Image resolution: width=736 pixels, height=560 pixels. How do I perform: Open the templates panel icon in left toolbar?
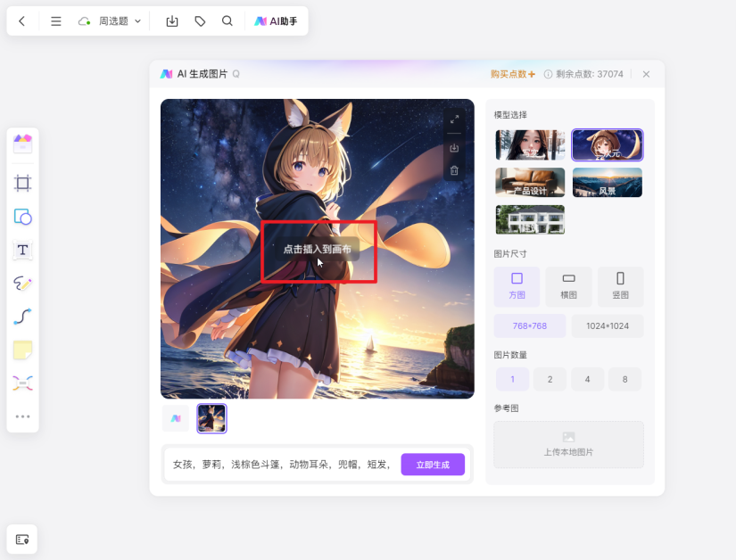(x=22, y=144)
